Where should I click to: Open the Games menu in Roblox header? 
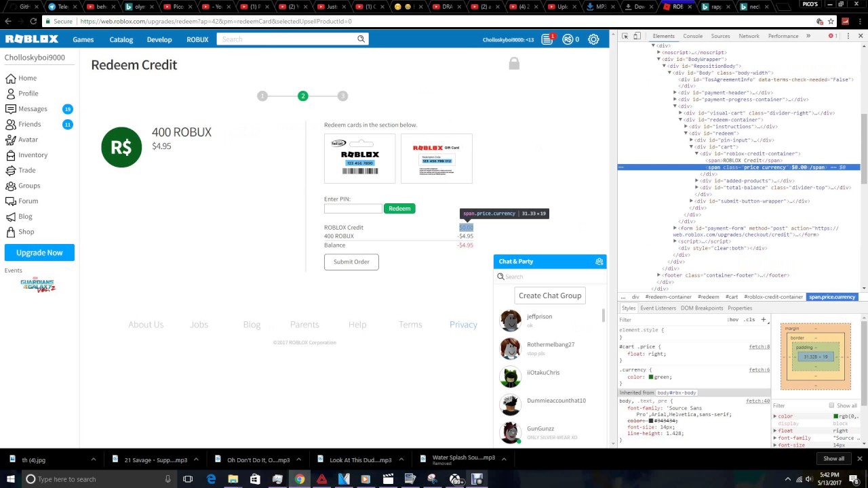click(x=83, y=39)
